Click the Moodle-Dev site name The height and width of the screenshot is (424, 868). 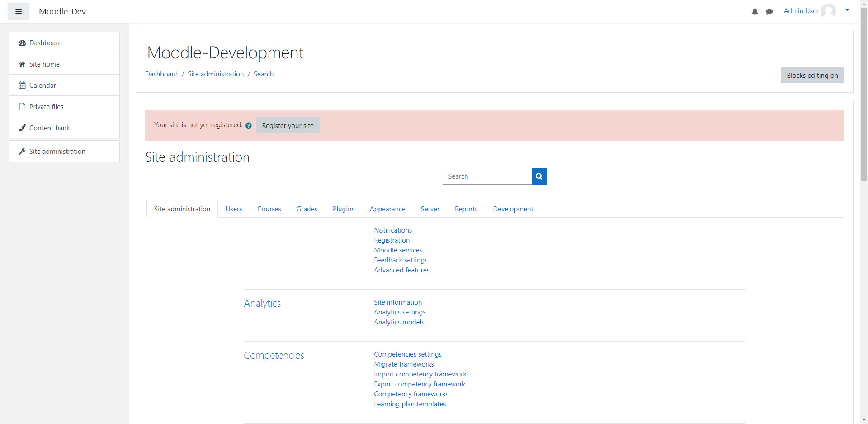(62, 12)
